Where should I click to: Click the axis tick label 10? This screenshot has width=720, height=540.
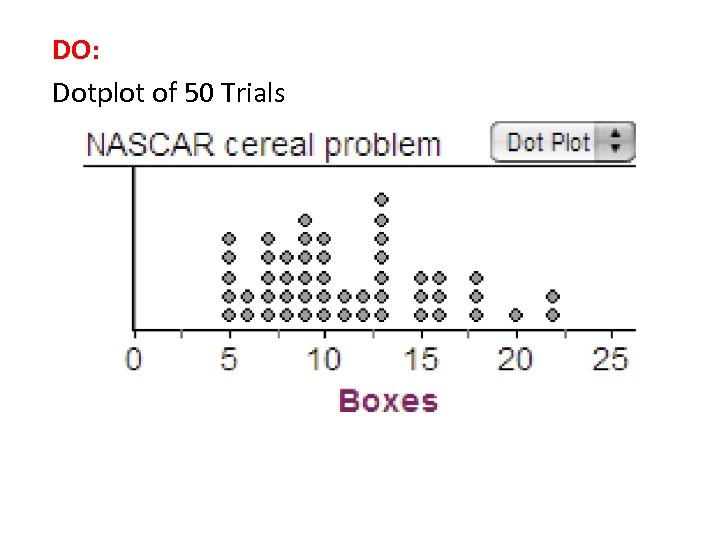(324, 358)
